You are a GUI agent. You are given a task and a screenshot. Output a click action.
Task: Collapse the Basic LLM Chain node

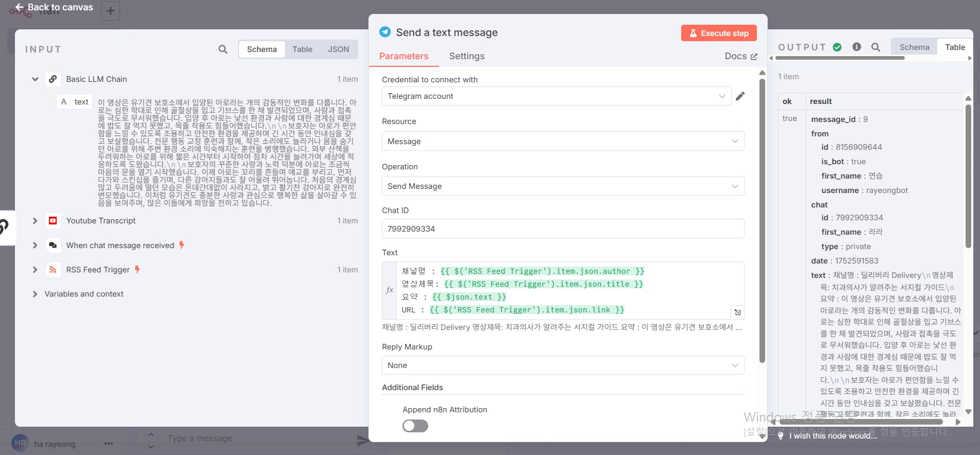pos(35,79)
